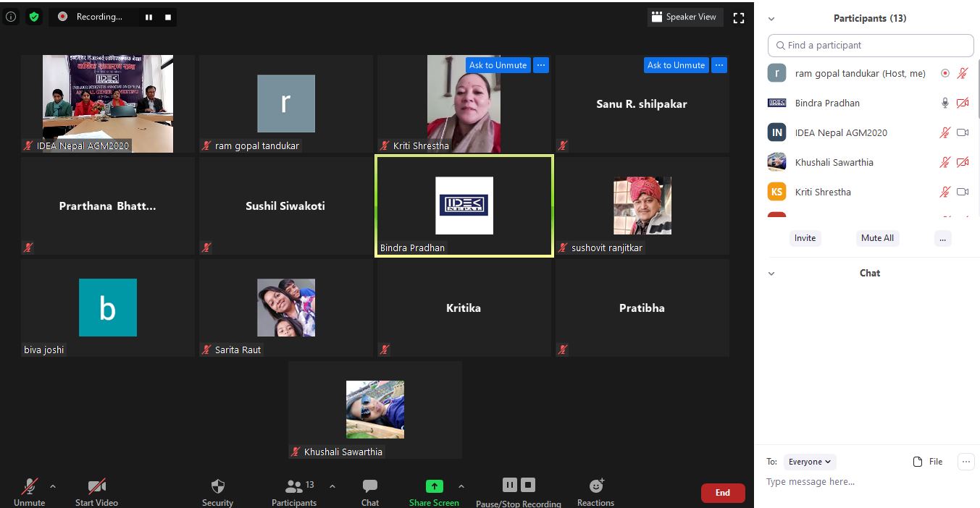Screen dimensions: 980x508
Task: Click the Mute All button
Action: (x=876, y=238)
